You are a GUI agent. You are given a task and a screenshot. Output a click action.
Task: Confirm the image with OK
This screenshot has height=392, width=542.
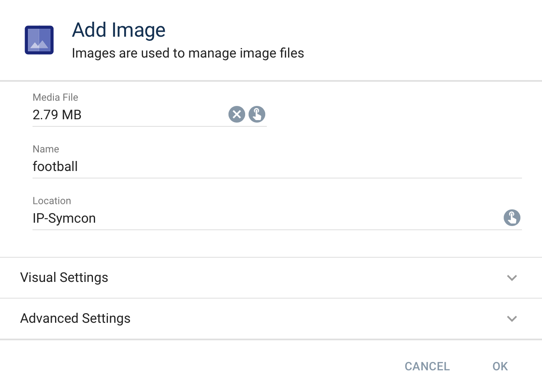[499, 366]
